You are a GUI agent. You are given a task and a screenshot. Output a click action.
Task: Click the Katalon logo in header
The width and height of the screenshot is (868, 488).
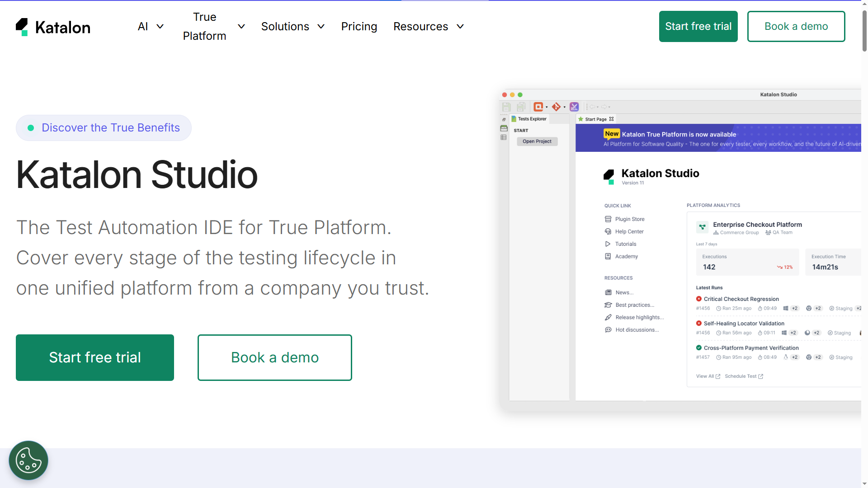(53, 27)
